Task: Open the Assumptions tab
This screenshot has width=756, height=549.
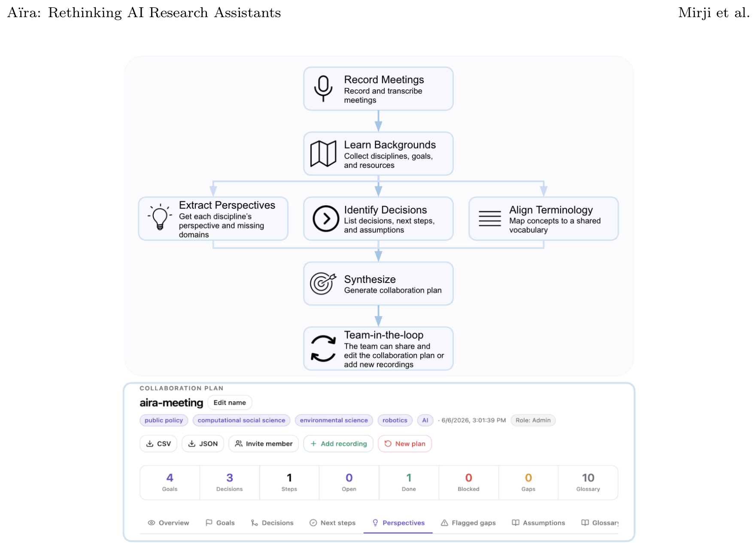Action: (538, 523)
